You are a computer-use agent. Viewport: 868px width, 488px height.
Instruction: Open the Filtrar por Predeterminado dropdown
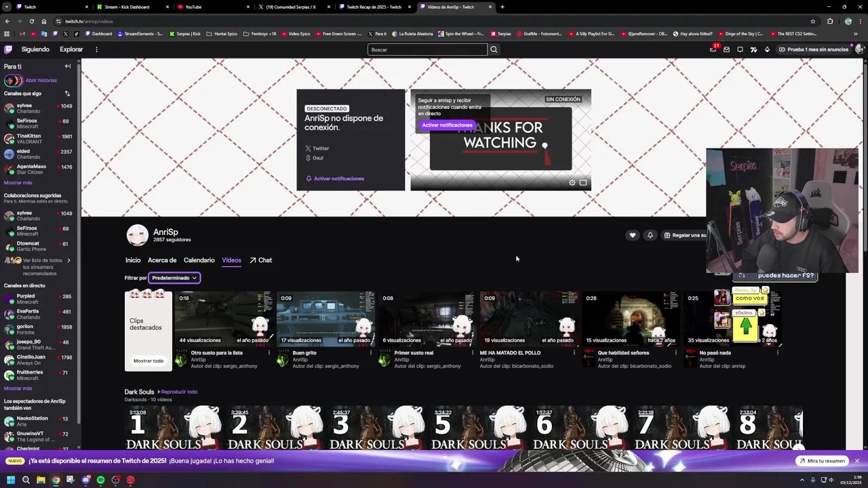click(x=174, y=278)
